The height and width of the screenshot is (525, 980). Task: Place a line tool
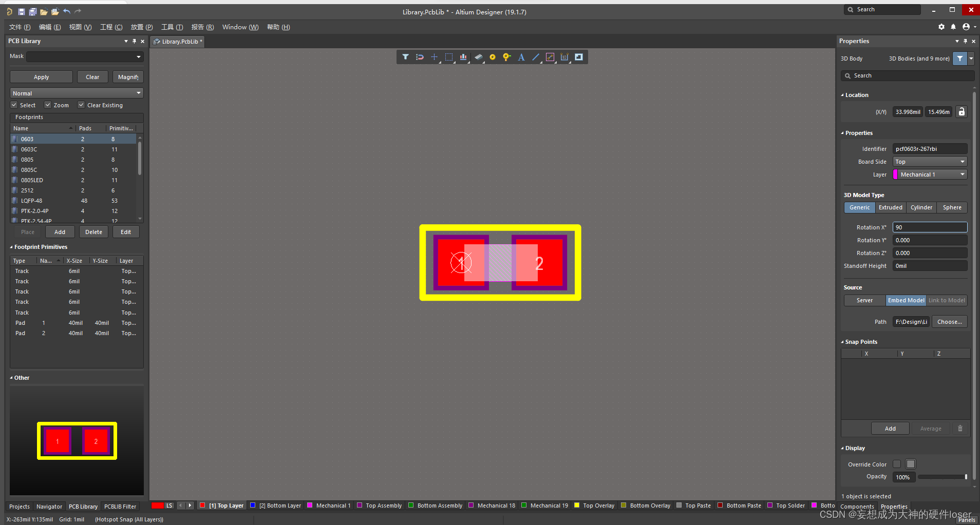536,57
